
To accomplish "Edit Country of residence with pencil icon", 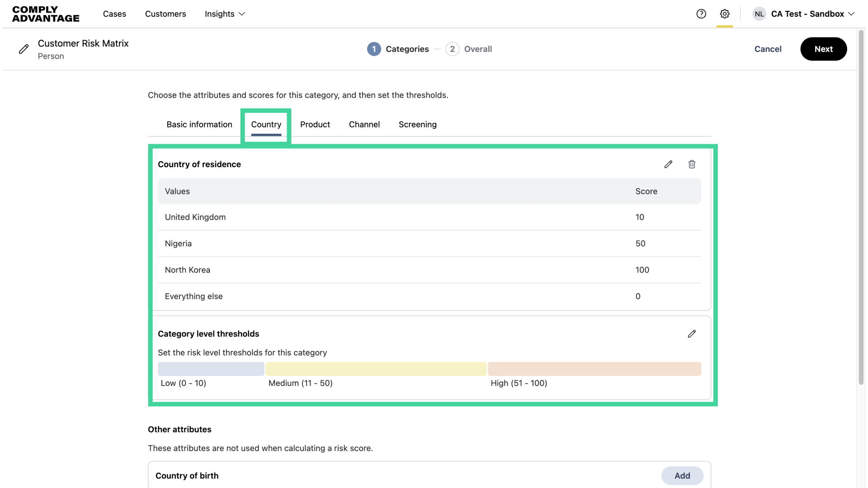I will pos(668,164).
